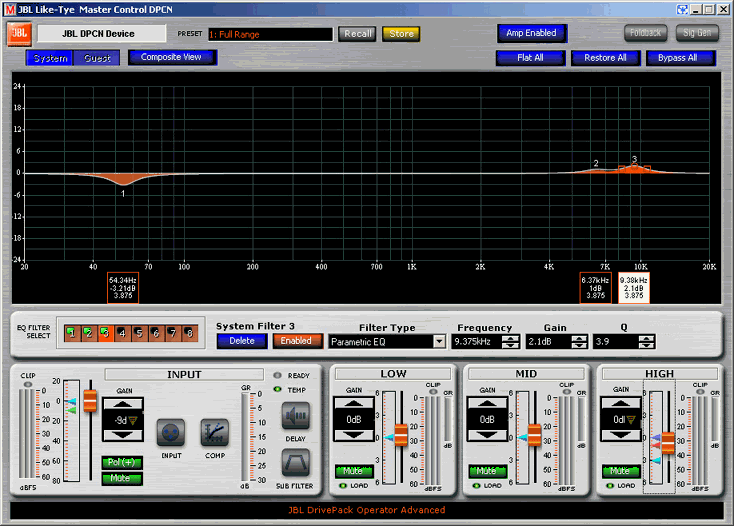The height and width of the screenshot is (526, 734).
Task: Lower MID gain with down arrow
Action: click(x=487, y=435)
